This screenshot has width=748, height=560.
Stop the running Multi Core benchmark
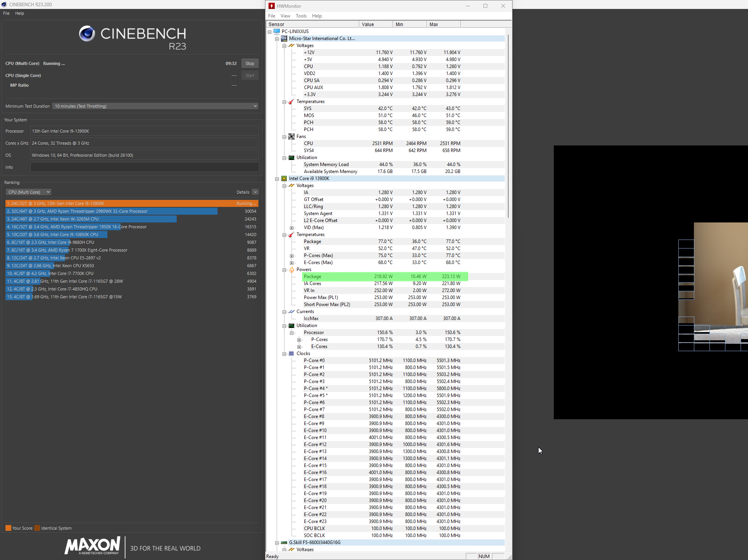click(250, 63)
